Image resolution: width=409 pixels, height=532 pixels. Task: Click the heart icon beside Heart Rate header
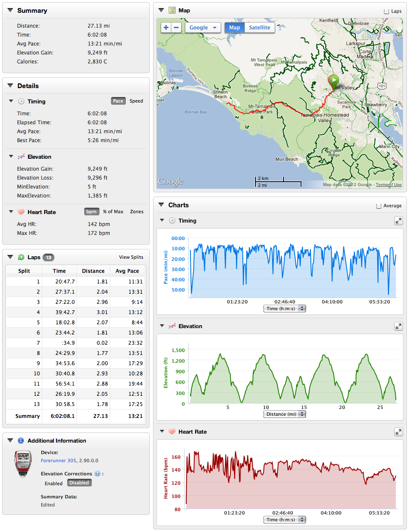pos(20,212)
